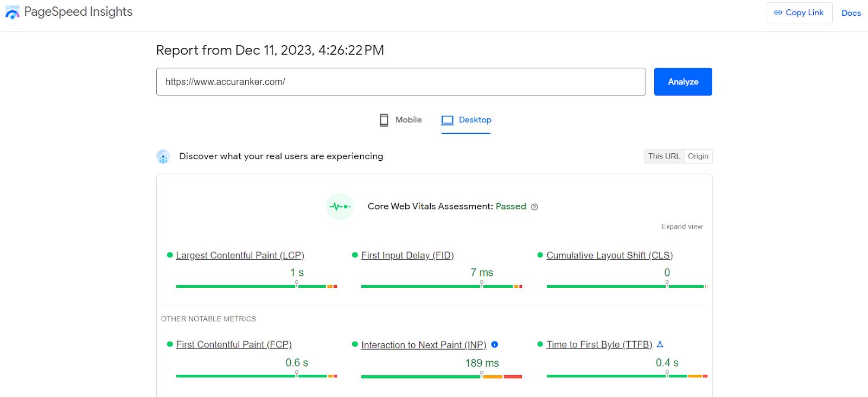868x397 pixels.
Task: Click the link icon in Copy Link
Action: click(x=778, y=12)
